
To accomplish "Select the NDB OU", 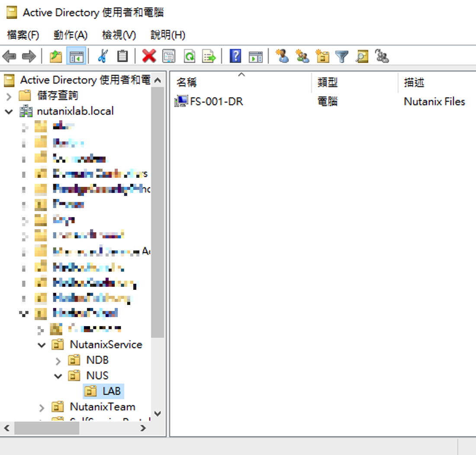I will tap(97, 360).
